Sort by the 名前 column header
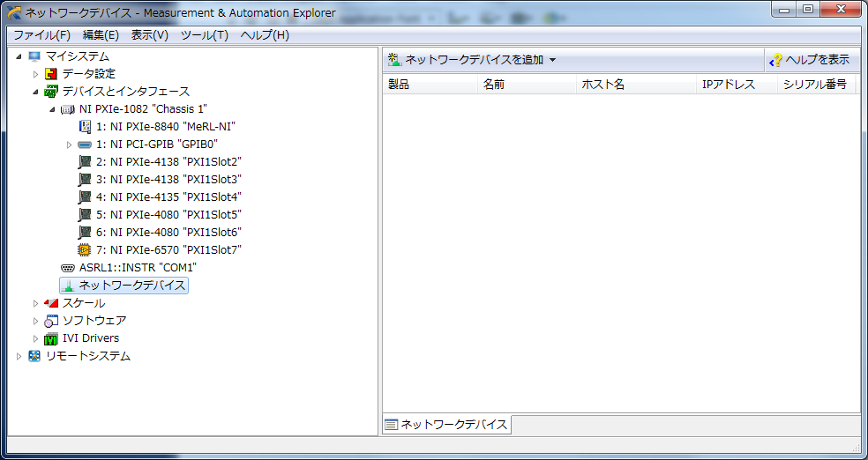Screen dimensions: 868x460 (527, 84)
